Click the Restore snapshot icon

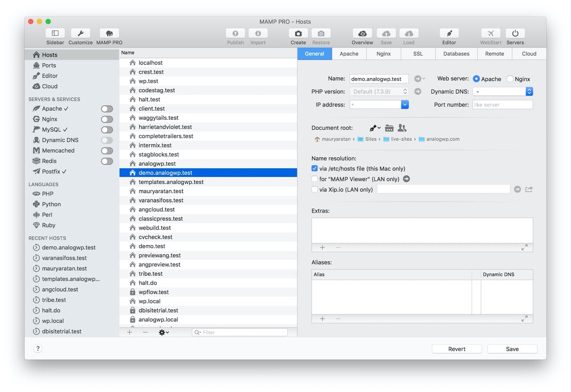pos(321,33)
